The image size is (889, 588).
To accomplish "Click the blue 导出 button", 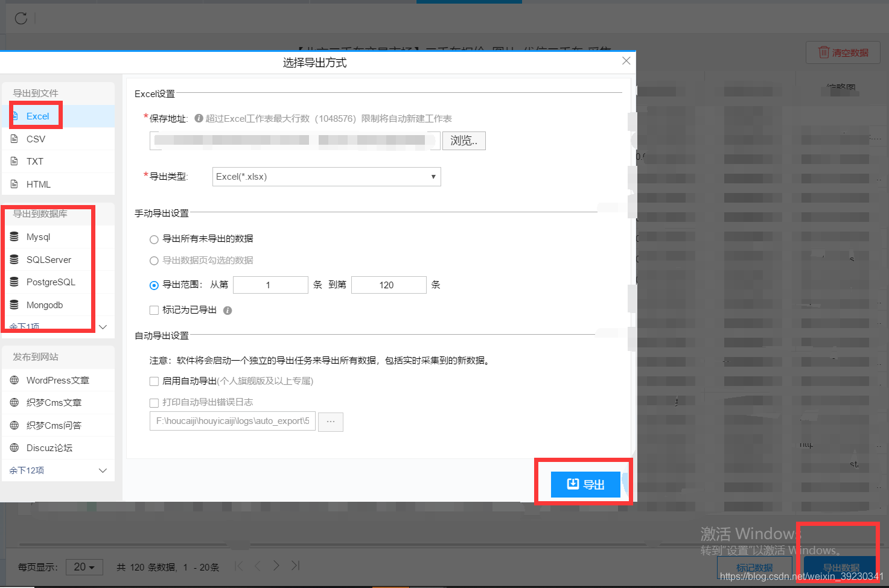I will (585, 484).
